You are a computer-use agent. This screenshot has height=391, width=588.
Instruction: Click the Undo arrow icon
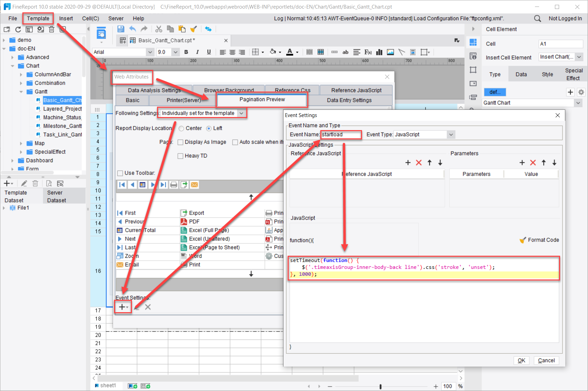coord(133,29)
